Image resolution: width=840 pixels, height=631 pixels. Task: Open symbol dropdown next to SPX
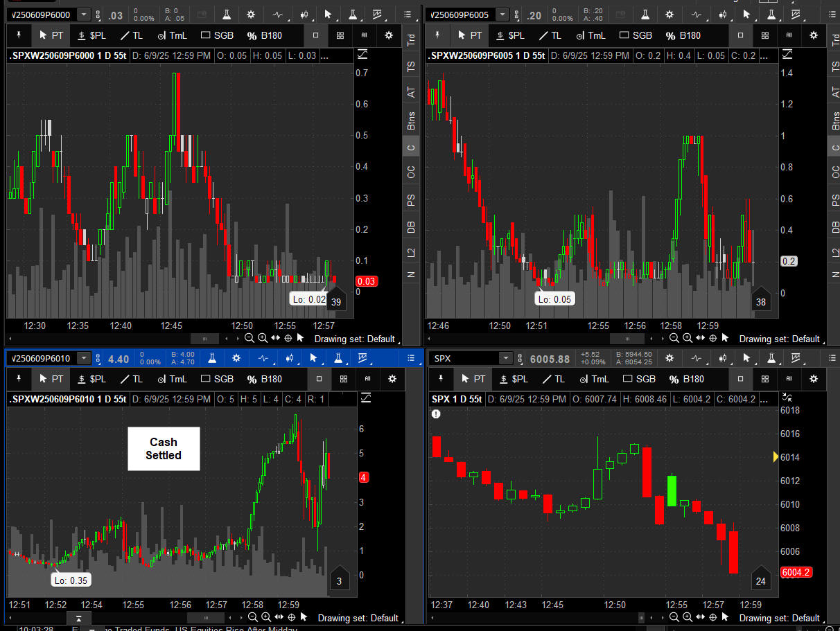(507, 359)
